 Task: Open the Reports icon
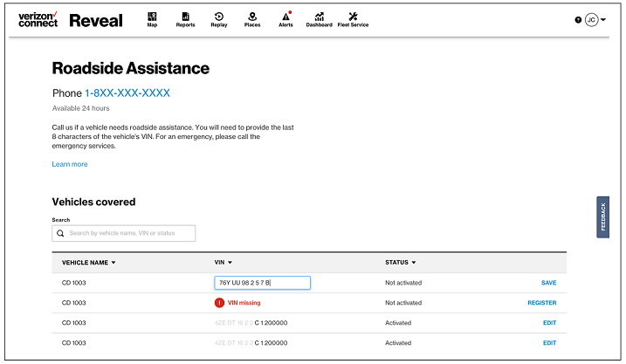(x=185, y=18)
